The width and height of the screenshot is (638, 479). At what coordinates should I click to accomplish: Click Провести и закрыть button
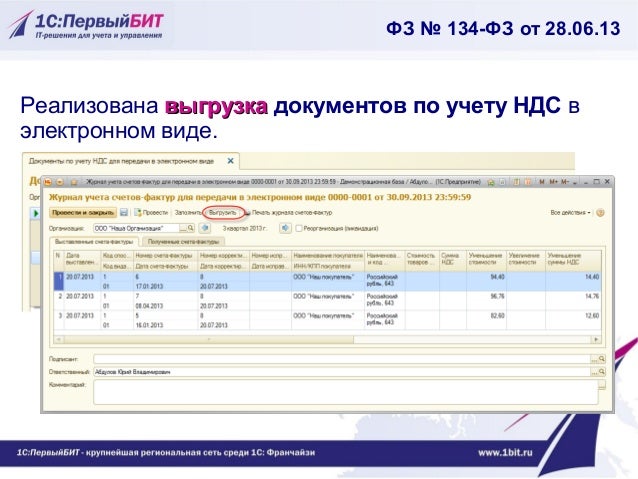click(83, 212)
